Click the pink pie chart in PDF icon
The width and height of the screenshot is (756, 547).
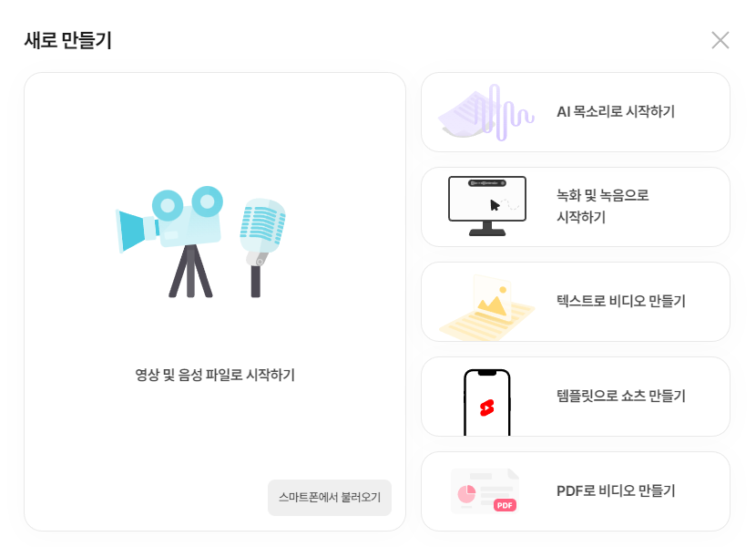tap(466, 494)
